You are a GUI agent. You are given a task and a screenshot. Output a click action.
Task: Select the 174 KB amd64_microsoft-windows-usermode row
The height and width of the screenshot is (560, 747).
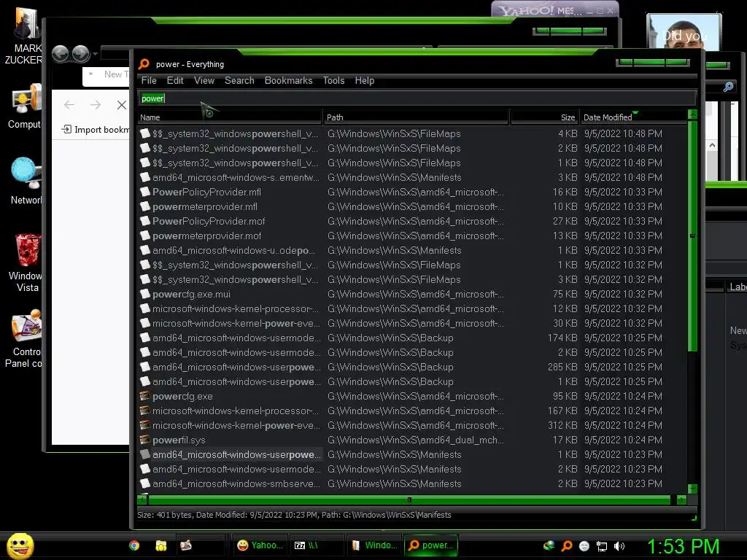[x=413, y=338]
